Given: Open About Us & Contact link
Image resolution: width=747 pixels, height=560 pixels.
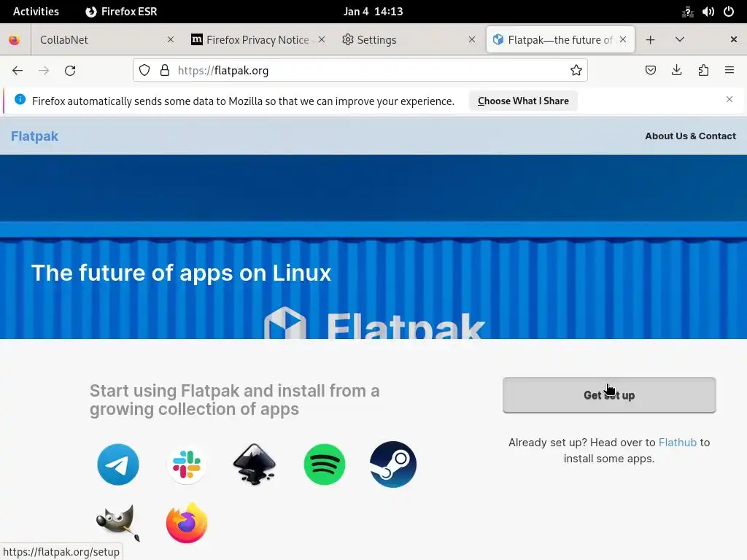Looking at the screenshot, I should [x=690, y=136].
